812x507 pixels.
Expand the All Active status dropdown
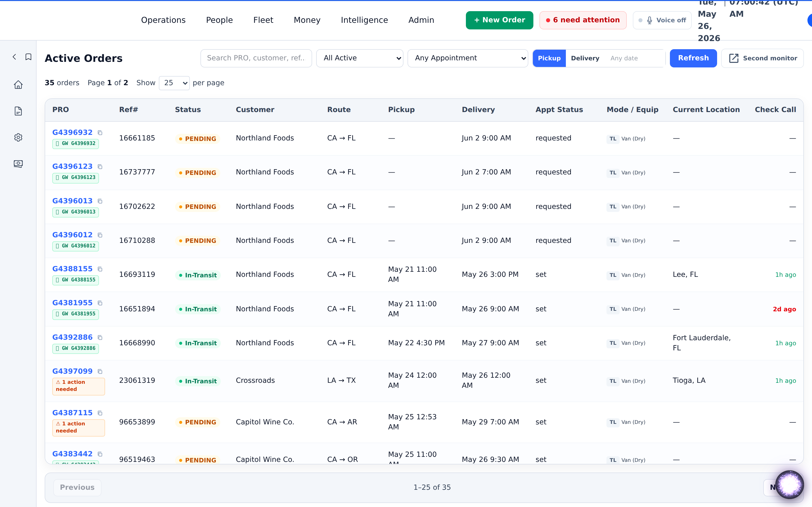[360, 58]
